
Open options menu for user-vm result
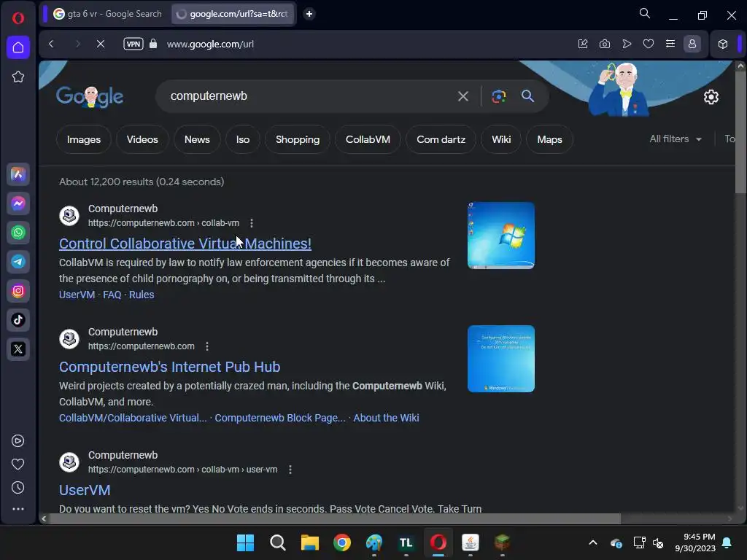(x=290, y=470)
